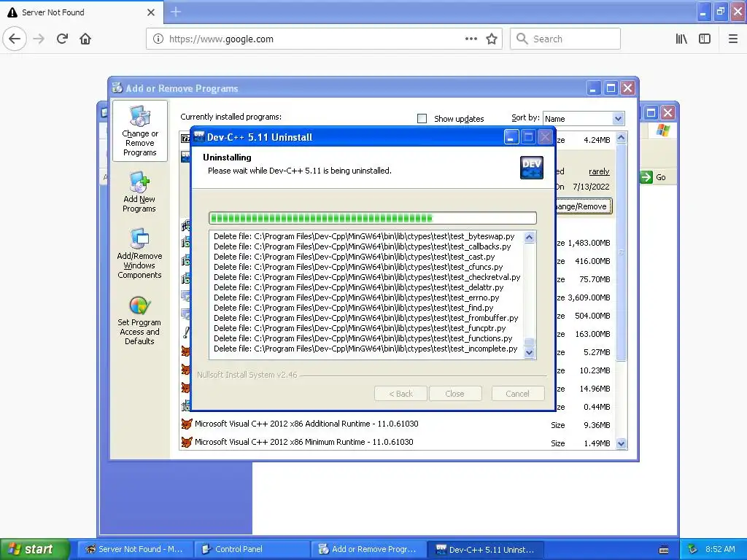This screenshot has width=747, height=560.
Task: Click the down arrow of the log scrollbar
Action: point(529,353)
